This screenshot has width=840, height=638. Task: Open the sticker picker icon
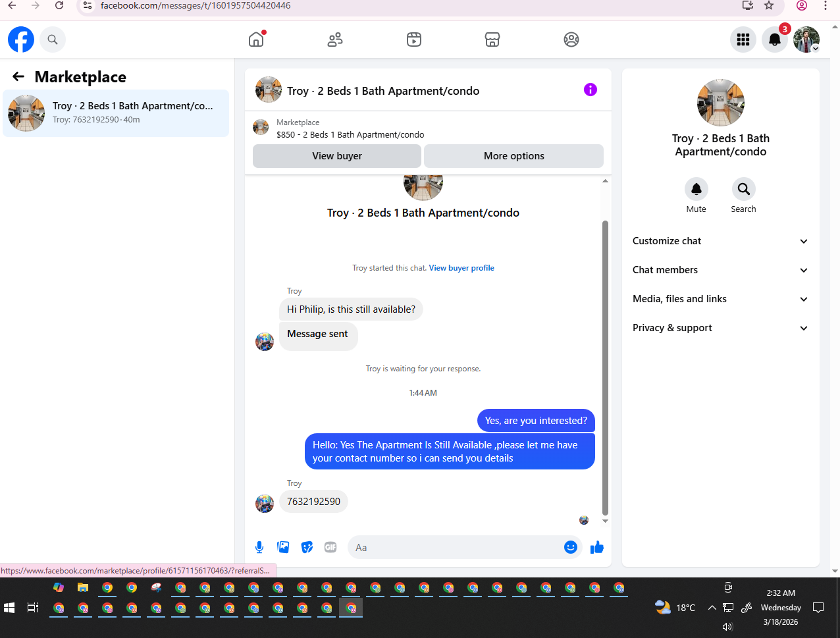click(307, 547)
